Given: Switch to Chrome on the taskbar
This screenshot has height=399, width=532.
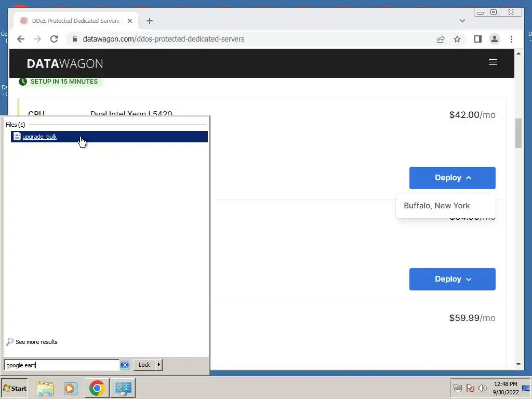Looking at the screenshot, I should 97,388.
